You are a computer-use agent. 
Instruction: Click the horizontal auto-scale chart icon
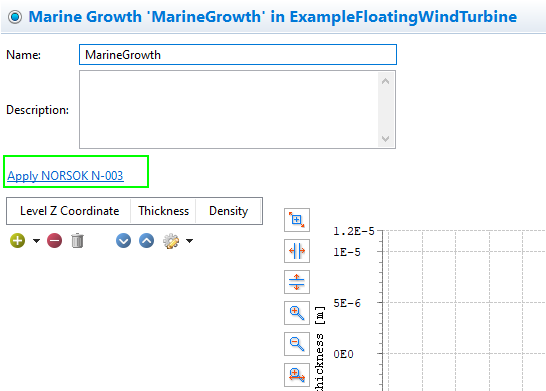(297, 251)
